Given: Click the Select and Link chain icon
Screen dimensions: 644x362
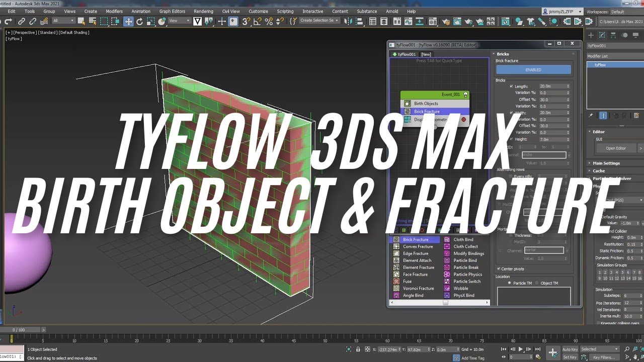Looking at the screenshot, I should tap(21, 21).
